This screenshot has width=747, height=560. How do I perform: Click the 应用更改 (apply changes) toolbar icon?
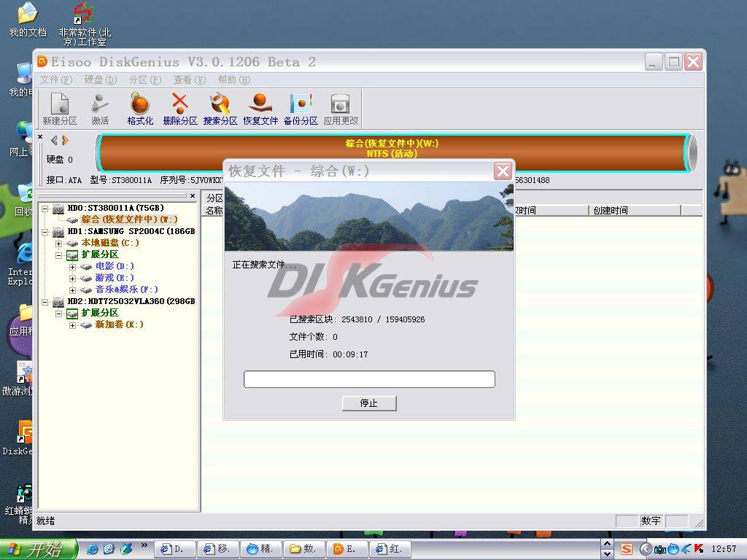pyautogui.click(x=341, y=109)
